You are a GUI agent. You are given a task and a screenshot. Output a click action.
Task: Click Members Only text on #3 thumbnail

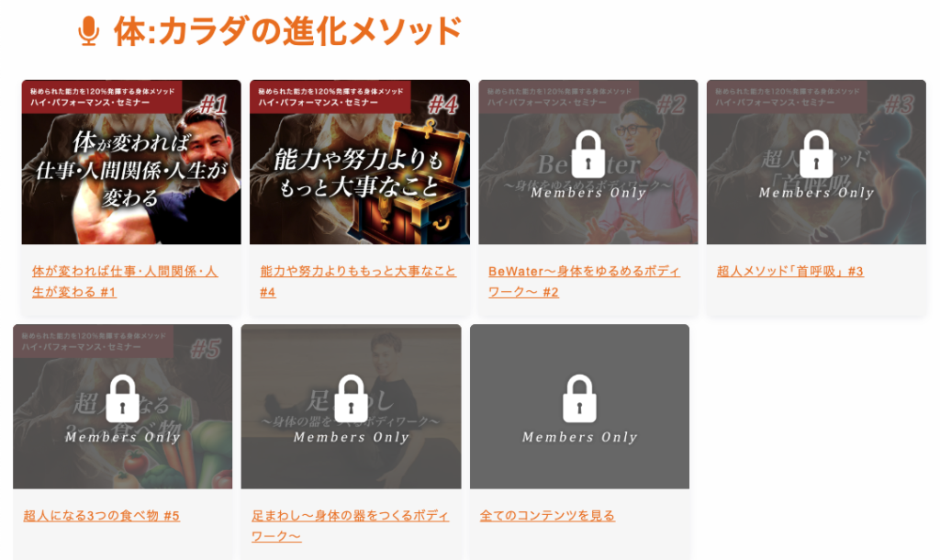[816, 193]
